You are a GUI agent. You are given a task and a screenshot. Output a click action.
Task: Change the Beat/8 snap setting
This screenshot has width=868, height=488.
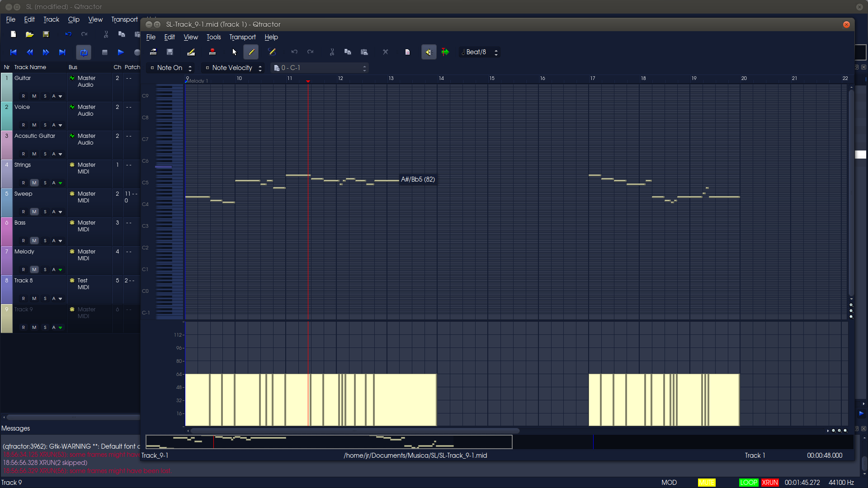click(479, 52)
